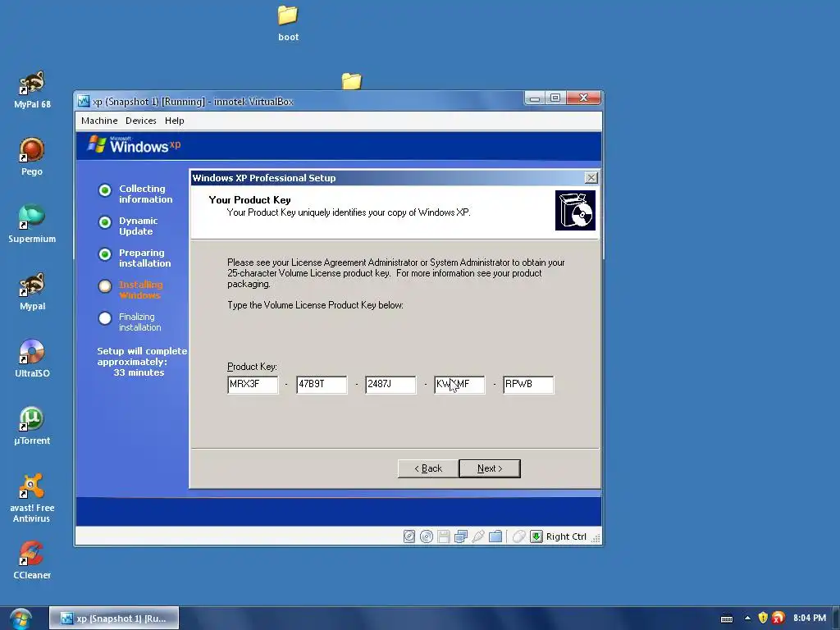Click the network adapter status icon
The height and width of the screenshot is (630, 840).
point(461,536)
